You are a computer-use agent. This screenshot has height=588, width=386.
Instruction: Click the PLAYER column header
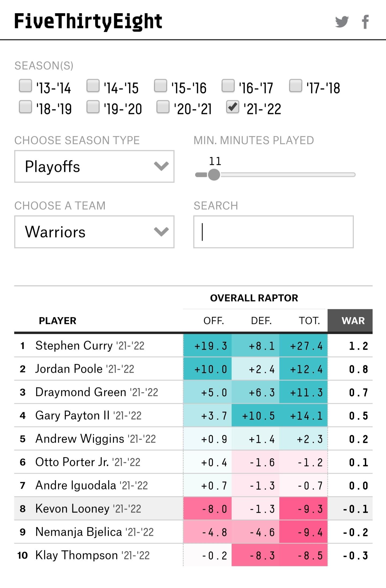(x=58, y=321)
